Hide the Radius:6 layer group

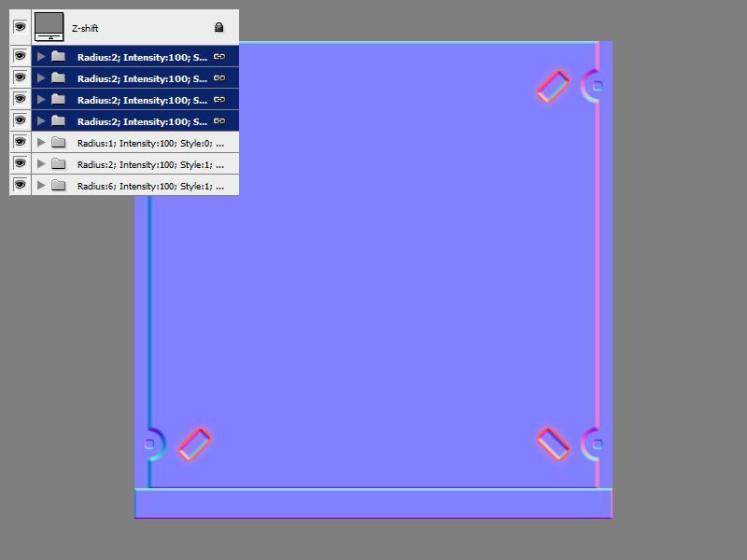point(20,185)
